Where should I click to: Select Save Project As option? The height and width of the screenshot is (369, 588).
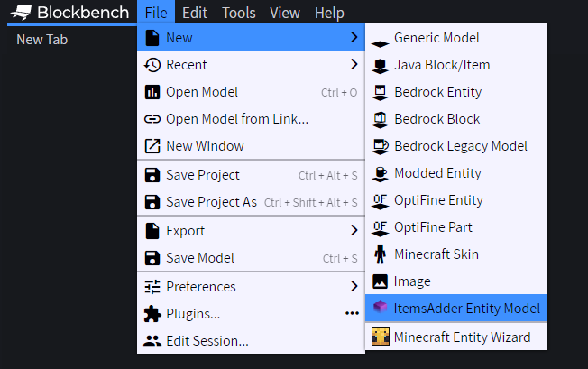[211, 202]
